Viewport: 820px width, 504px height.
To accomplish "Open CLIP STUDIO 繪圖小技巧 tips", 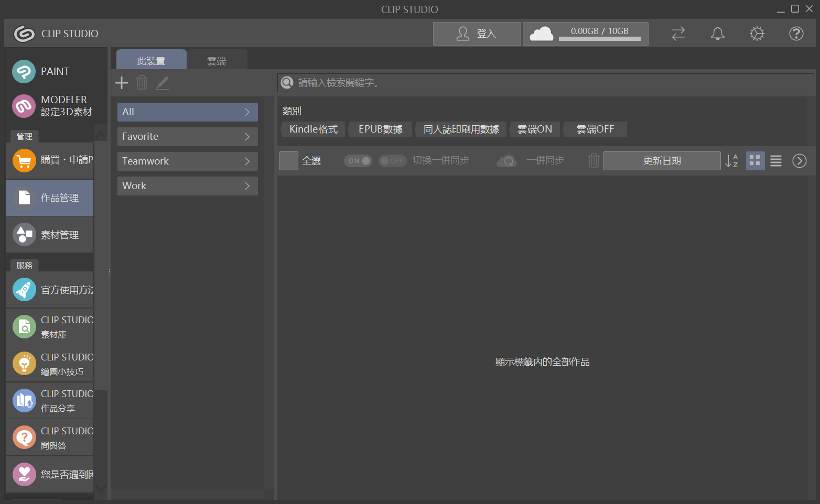I will click(x=50, y=364).
